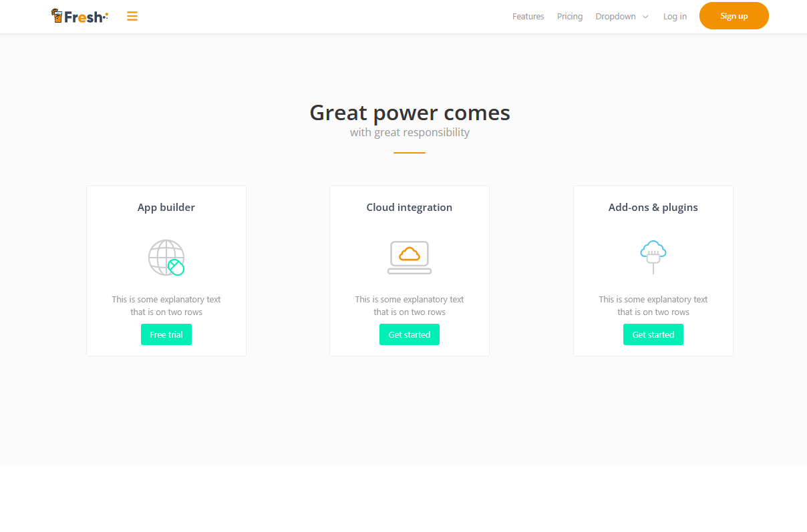Start the Free trial
This screenshot has height=532, width=807.
pos(166,334)
